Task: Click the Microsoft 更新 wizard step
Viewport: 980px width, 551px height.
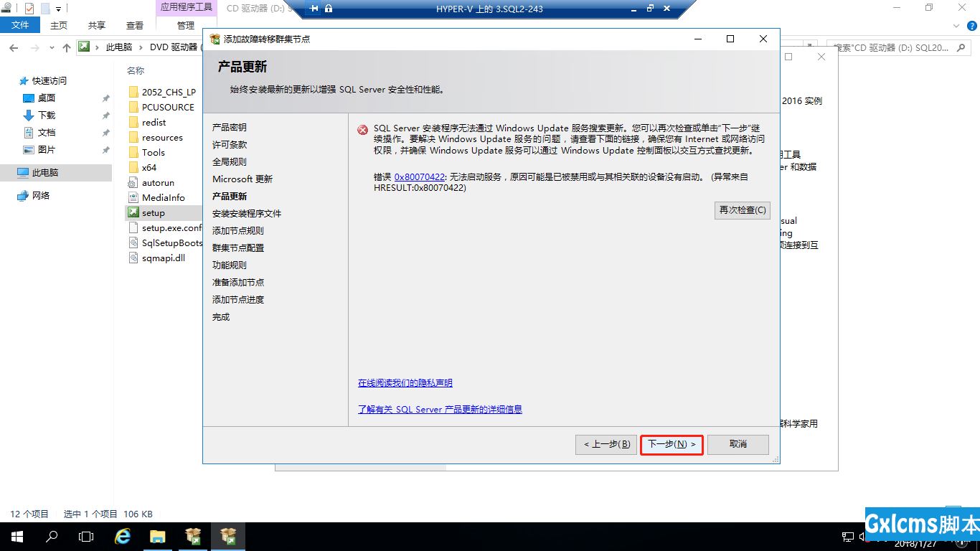Action: click(242, 179)
